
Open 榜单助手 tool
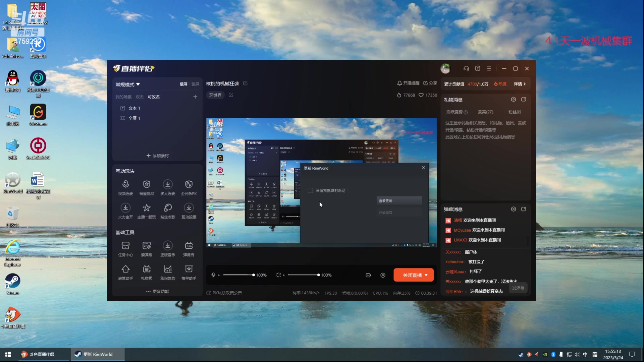click(x=189, y=272)
